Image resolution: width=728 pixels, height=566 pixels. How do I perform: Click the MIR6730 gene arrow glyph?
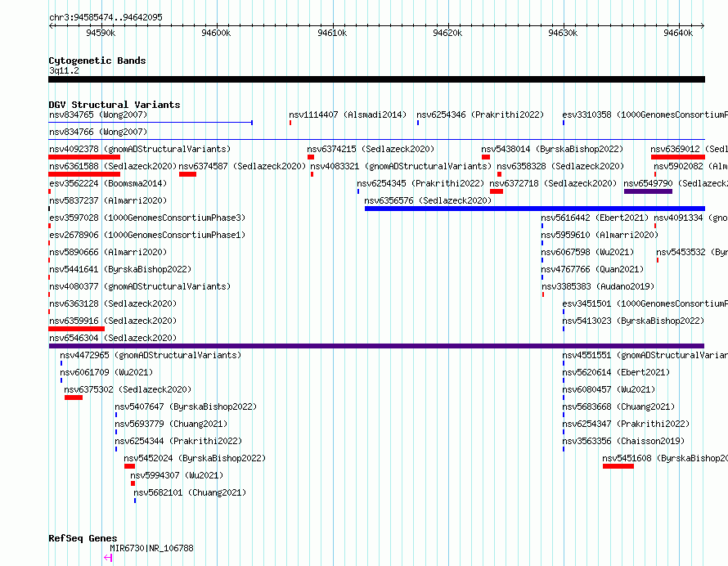pos(108,558)
